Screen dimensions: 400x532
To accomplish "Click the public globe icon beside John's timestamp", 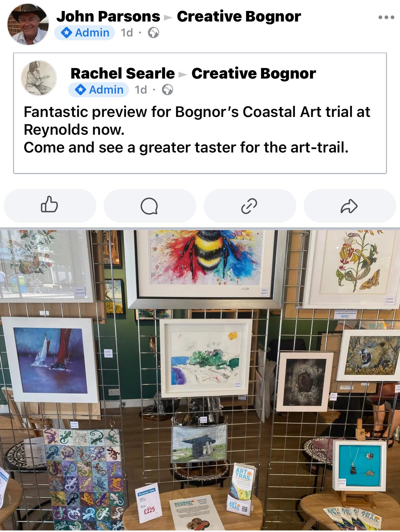I will pyautogui.click(x=153, y=33).
